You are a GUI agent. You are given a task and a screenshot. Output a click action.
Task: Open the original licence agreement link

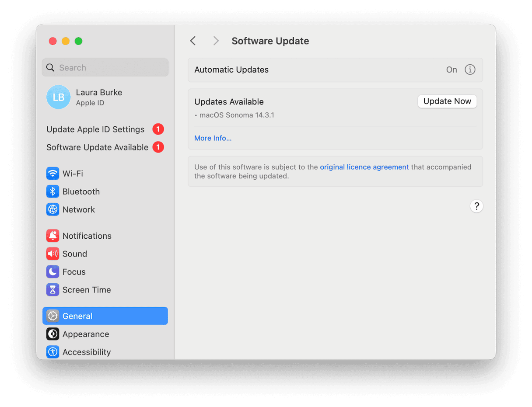[x=364, y=167]
